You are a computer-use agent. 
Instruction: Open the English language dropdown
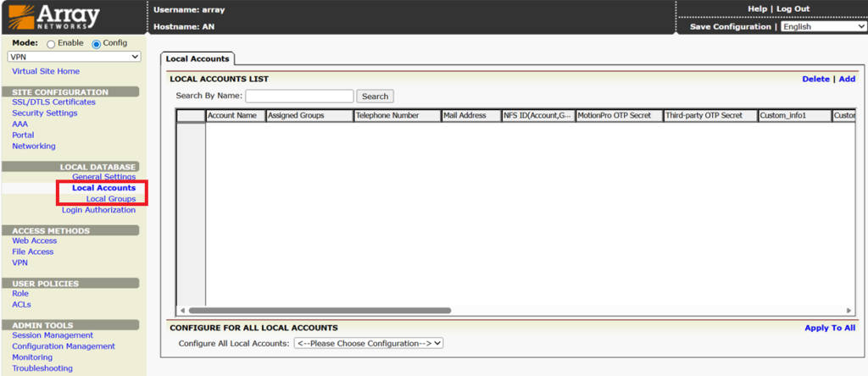pyautogui.click(x=824, y=26)
